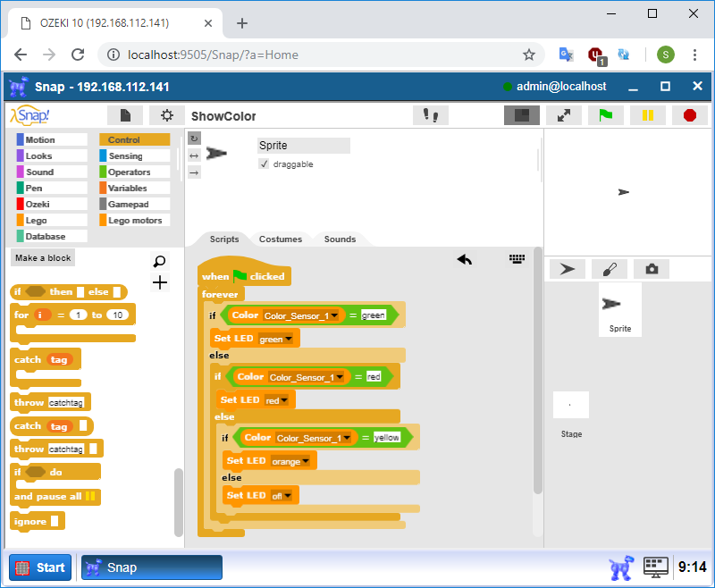Take a camera snapshot for new sprite
The image size is (715, 588).
[652, 269]
